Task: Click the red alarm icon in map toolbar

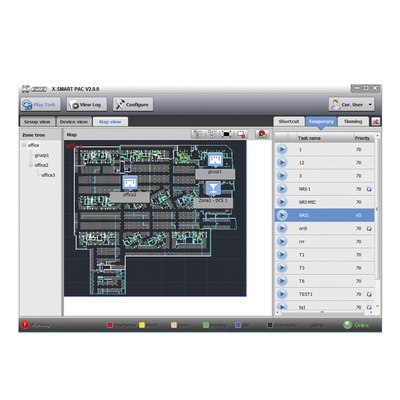Action: click(262, 134)
